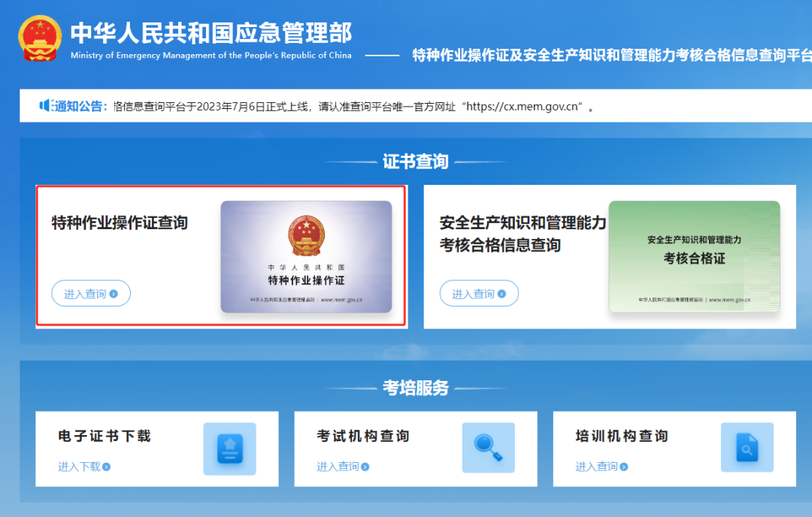This screenshot has height=517, width=812.
Task: Click the 中华人民共和国应急管理部 site title
Action: click(x=209, y=32)
